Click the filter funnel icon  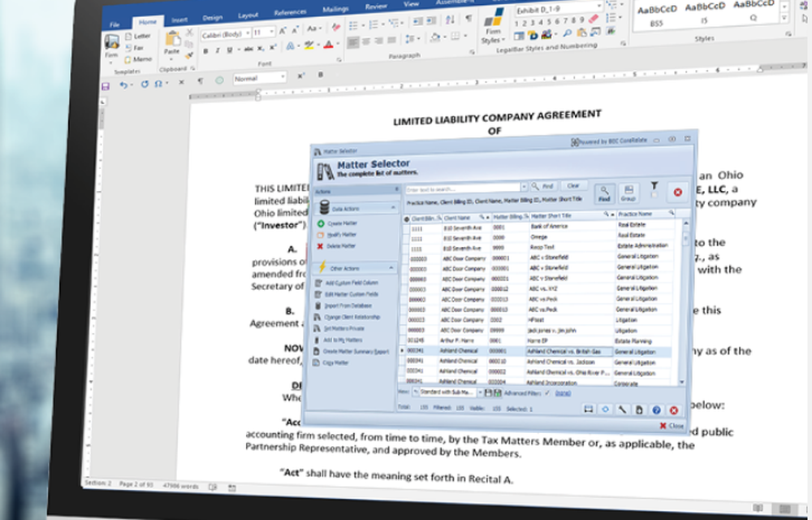(654, 185)
